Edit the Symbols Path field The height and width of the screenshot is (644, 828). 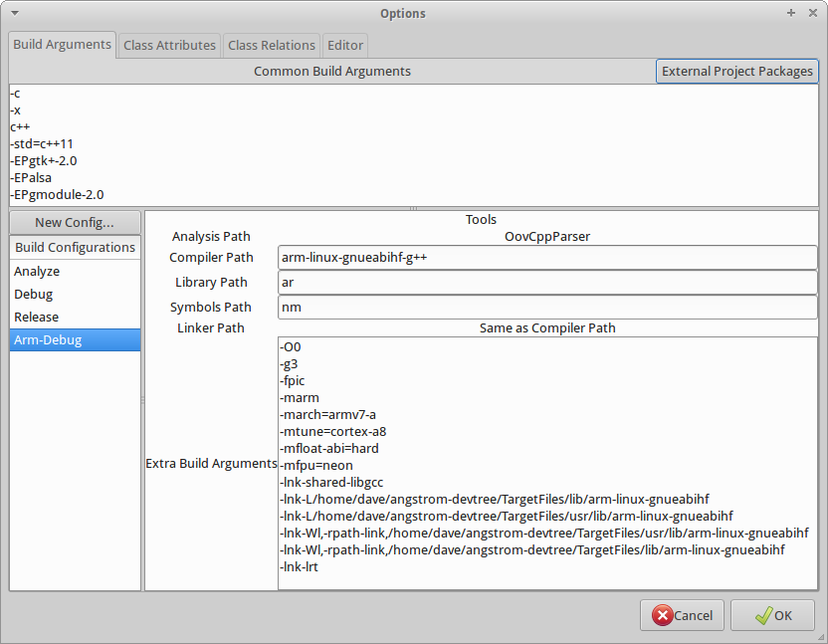tap(547, 308)
